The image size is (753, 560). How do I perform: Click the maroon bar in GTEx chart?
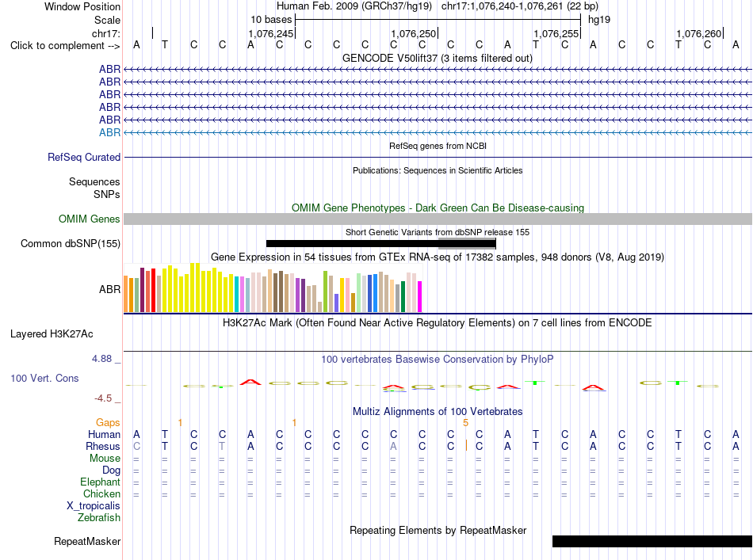(x=142, y=290)
